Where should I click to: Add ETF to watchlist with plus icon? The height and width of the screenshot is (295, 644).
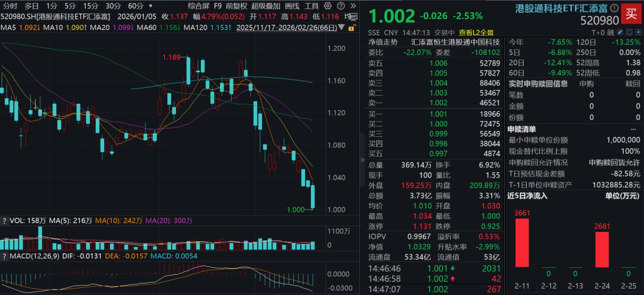tap(638, 32)
